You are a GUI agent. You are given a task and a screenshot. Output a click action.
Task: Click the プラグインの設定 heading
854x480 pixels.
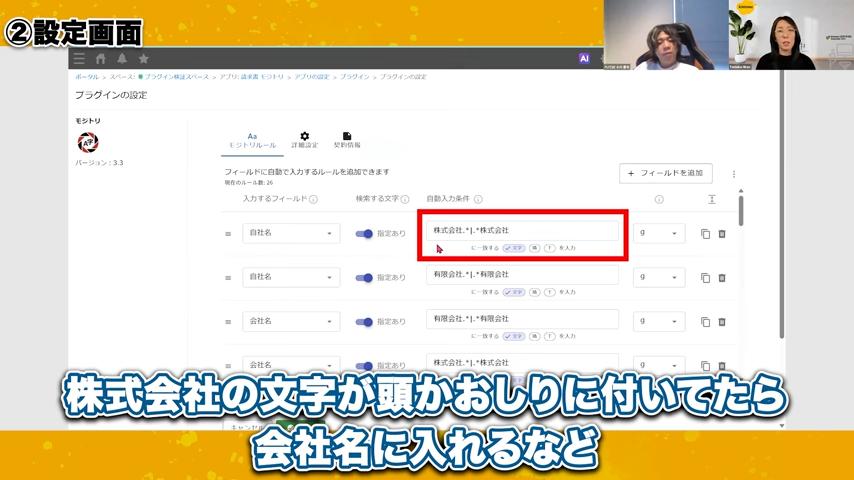click(x=111, y=95)
